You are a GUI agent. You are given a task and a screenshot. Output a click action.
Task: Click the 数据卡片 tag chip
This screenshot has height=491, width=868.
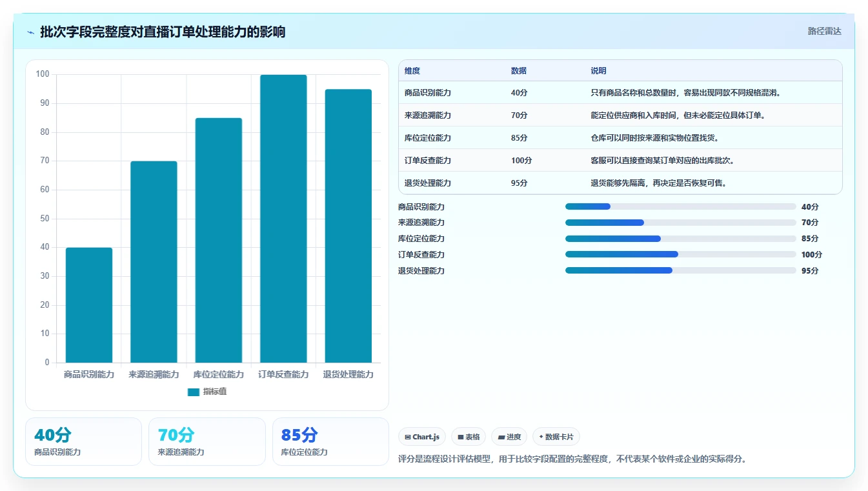[x=556, y=437]
